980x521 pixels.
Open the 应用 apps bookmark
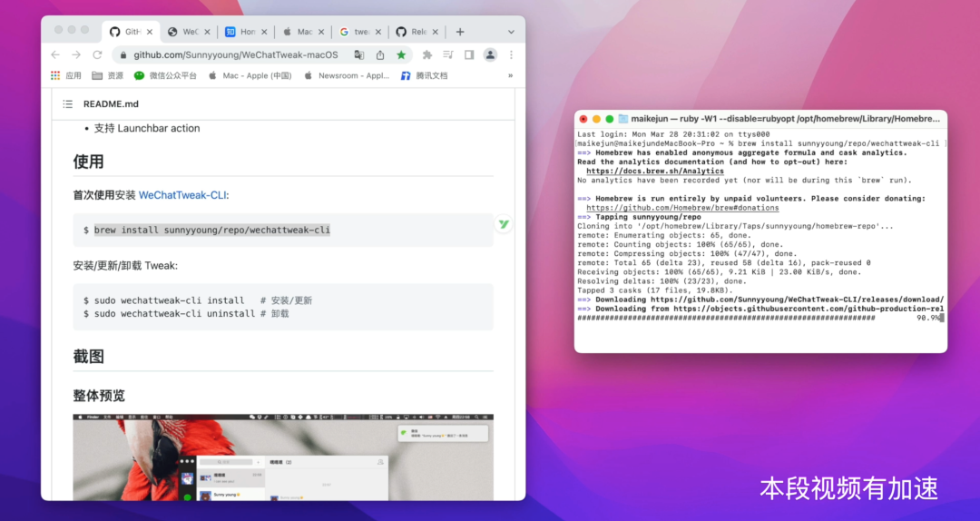click(x=66, y=75)
